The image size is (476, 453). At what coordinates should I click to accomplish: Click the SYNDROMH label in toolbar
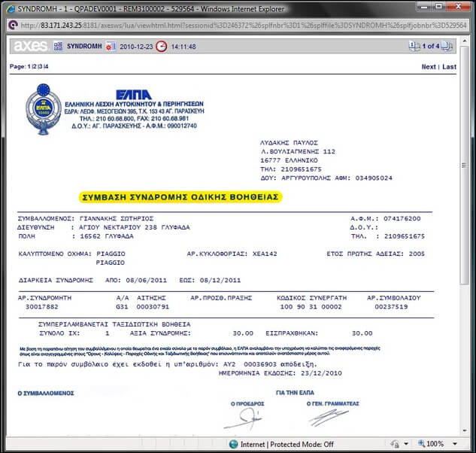click(84, 46)
